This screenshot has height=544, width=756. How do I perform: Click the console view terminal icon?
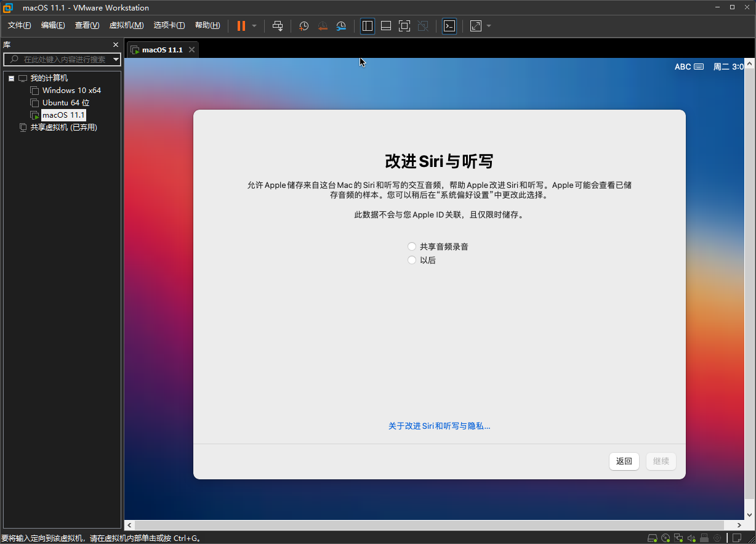coord(449,26)
